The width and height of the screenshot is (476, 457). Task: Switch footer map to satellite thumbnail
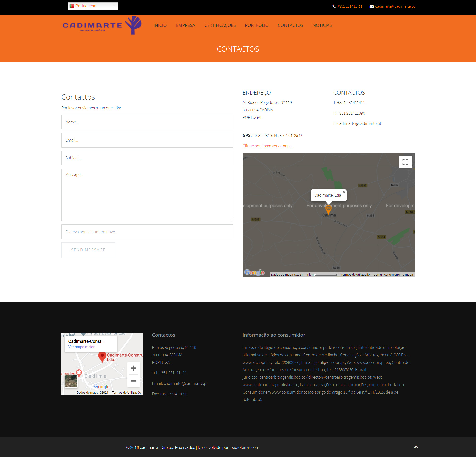tap(71, 381)
